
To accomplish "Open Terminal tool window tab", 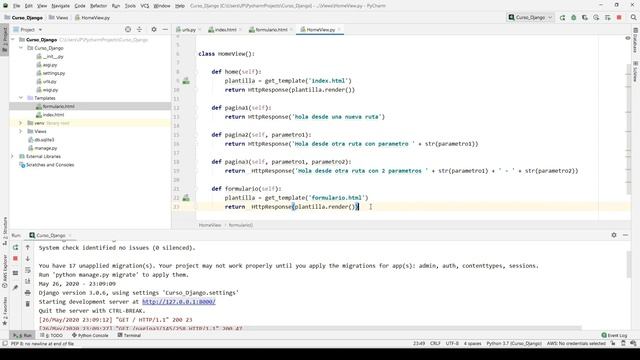I will (129, 335).
